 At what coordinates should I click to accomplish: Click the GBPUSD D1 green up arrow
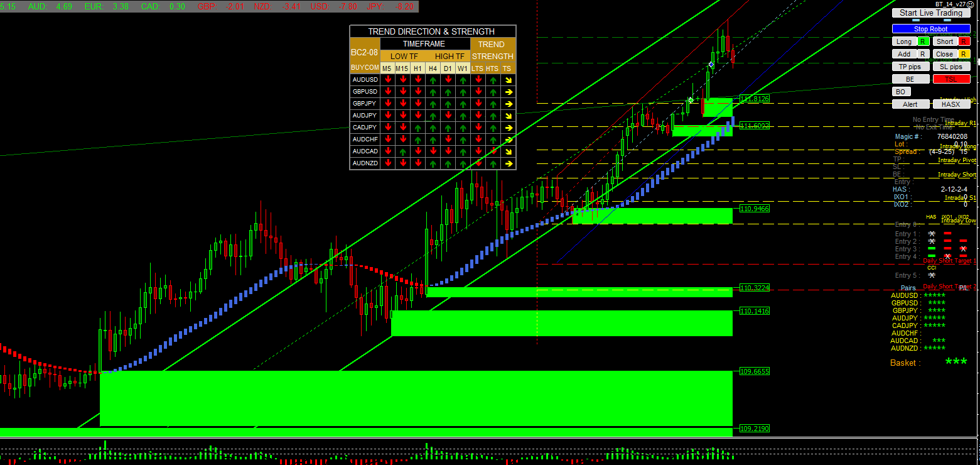pos(448,92)
